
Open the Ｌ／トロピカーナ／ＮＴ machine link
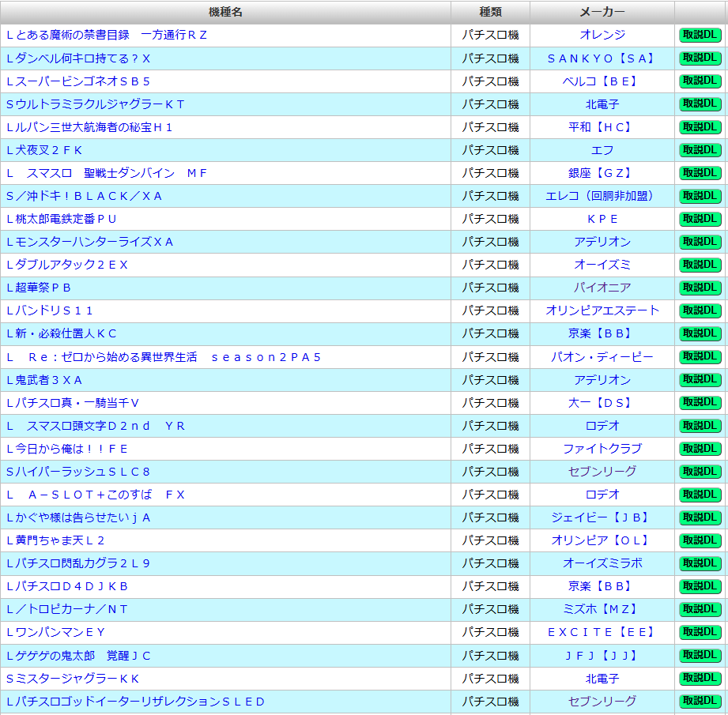67,609
